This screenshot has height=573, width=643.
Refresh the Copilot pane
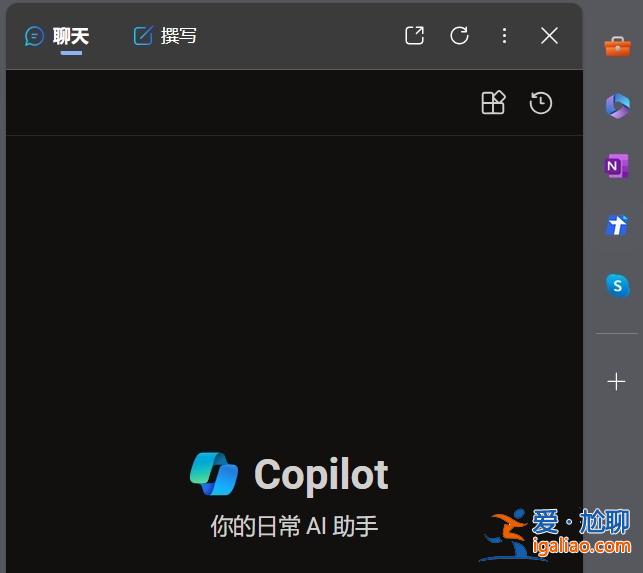coord(459,36)
